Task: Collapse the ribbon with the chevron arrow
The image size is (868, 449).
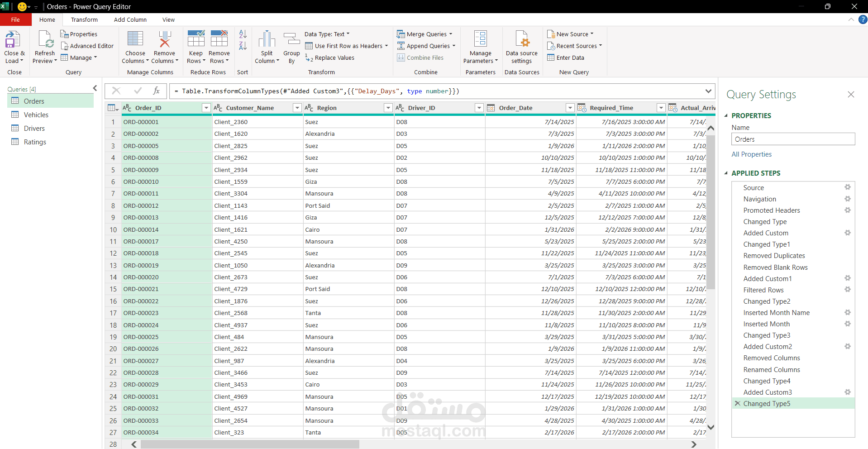Action: [851, 19]
